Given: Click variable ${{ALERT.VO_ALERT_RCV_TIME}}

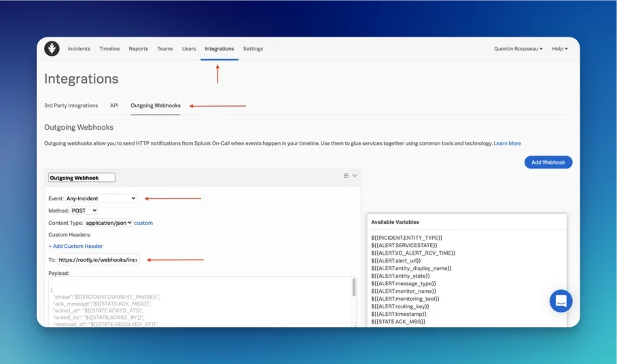Looking at the screenshot, I should click(413, 253).
